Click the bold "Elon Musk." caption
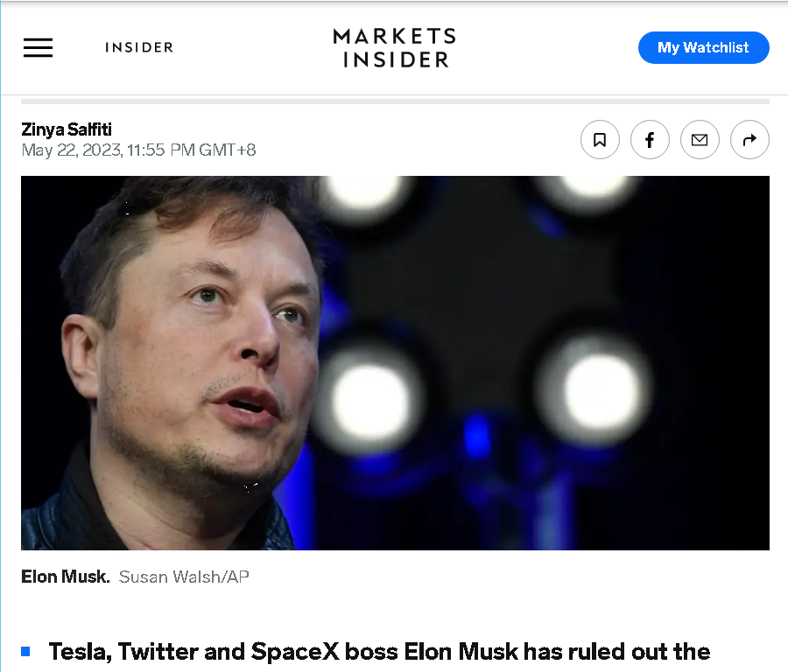Image resolution: width=788 pixels, height=672 pixels. [66, 577]
